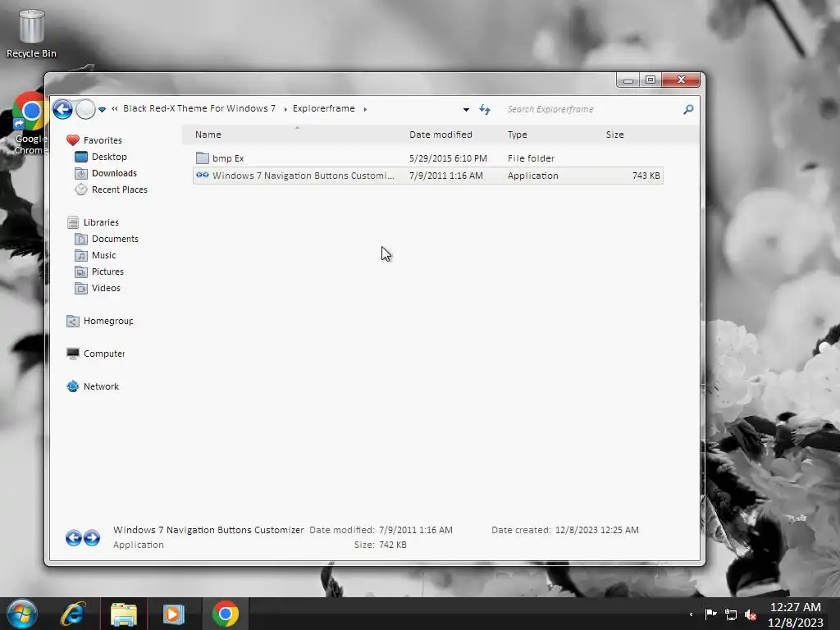This screenshot has height=630, width=840.
Task: Open the Music library
Action: click(103, 256)
